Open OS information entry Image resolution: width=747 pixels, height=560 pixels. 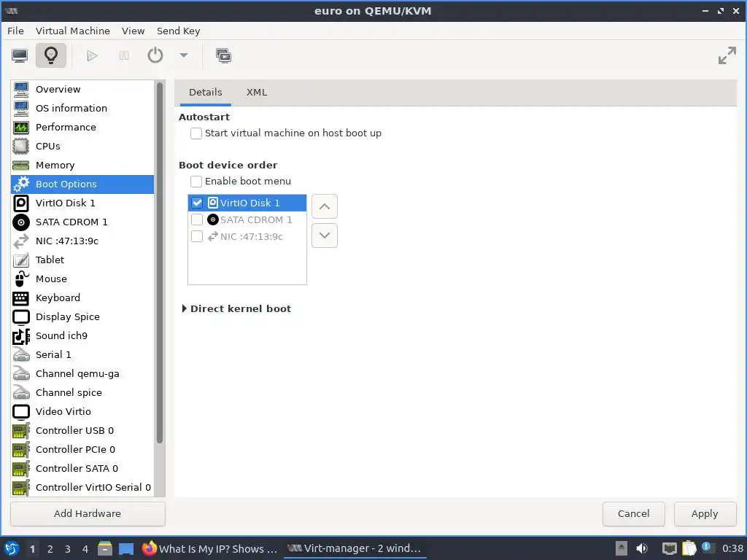[x=82, y=108]
